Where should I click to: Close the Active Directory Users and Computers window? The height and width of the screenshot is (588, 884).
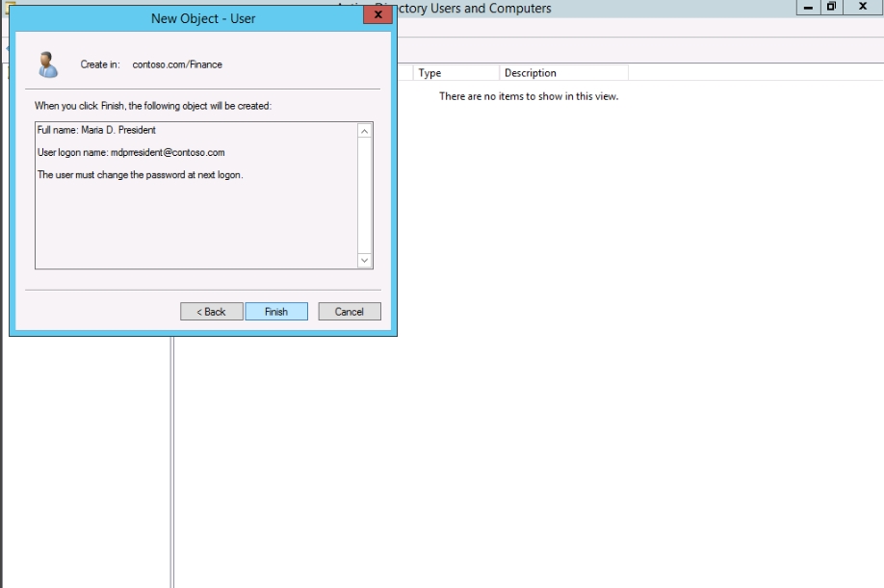point(863,8)
